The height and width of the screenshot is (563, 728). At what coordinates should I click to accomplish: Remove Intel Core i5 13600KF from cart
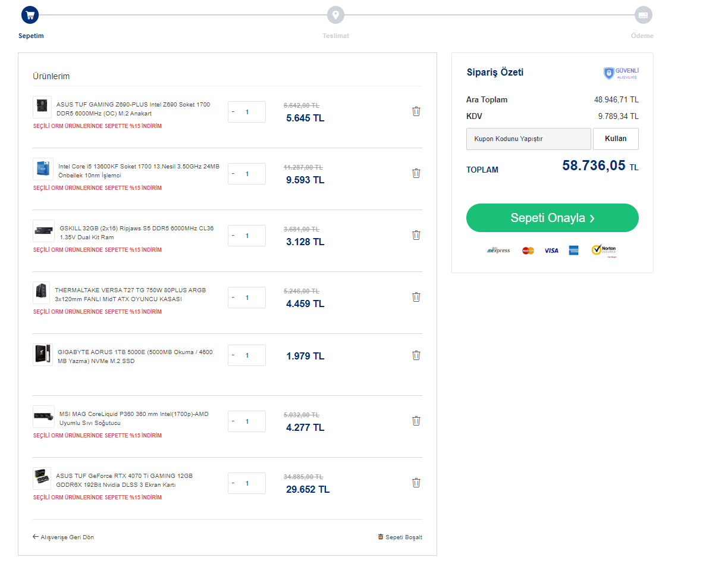(416, 173)
